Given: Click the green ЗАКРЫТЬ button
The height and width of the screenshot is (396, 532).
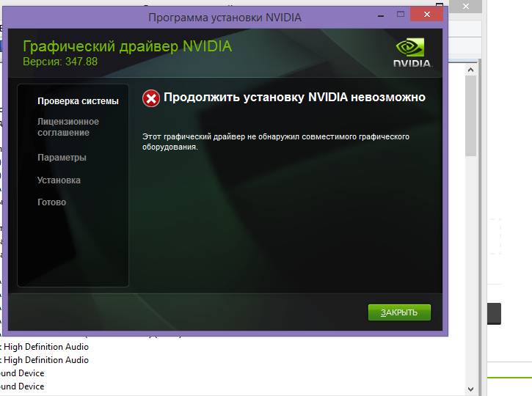Looking at the screenshot, I should 399,312.
